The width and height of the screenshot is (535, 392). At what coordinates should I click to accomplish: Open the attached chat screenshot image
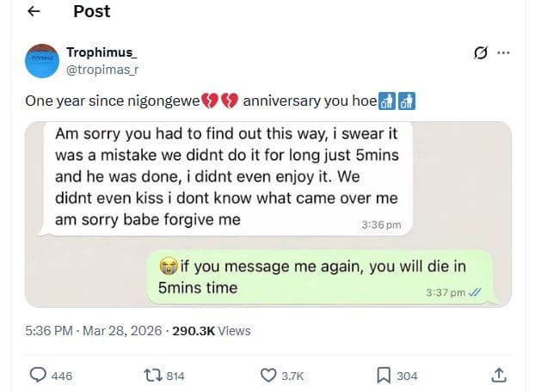[x=267, y=213]
